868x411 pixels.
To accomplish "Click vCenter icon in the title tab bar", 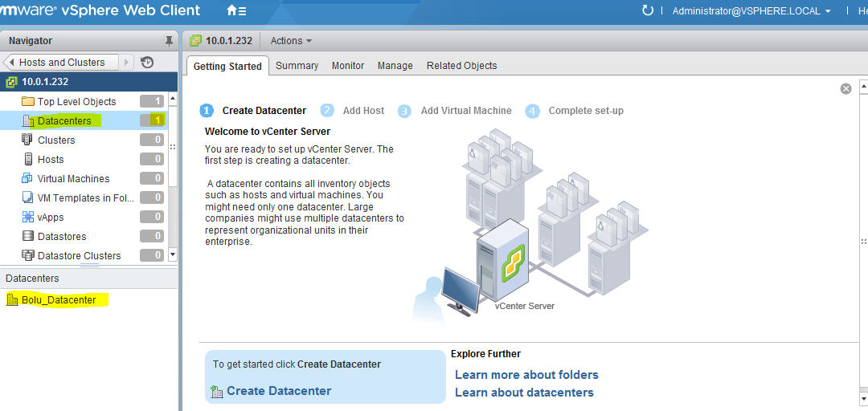I will point(195,40).
